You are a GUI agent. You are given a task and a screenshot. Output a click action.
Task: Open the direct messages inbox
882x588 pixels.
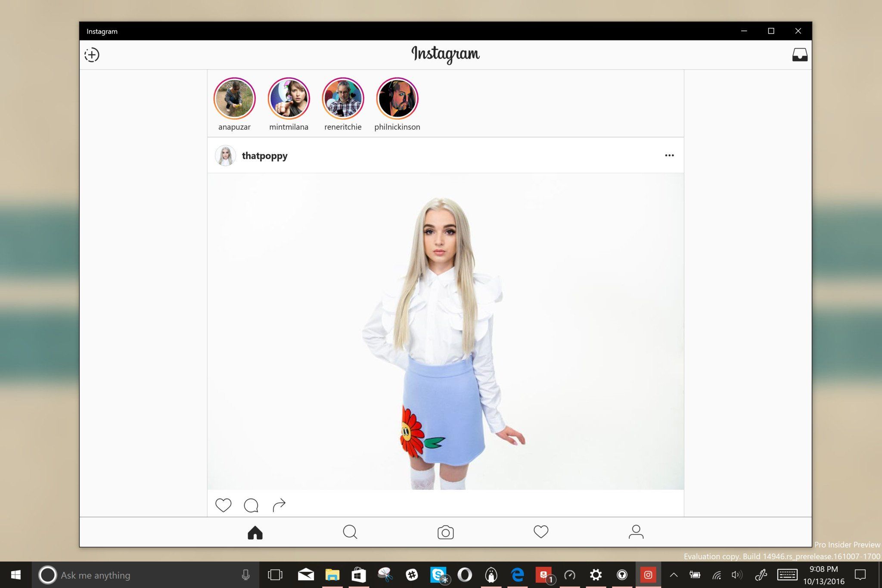pos(800,54)
